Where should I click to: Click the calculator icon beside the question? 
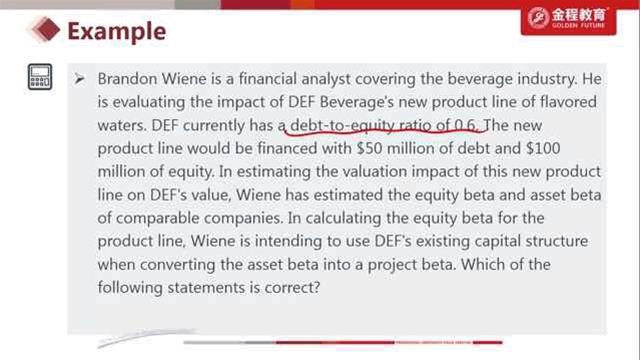click(x=40, y=77)
